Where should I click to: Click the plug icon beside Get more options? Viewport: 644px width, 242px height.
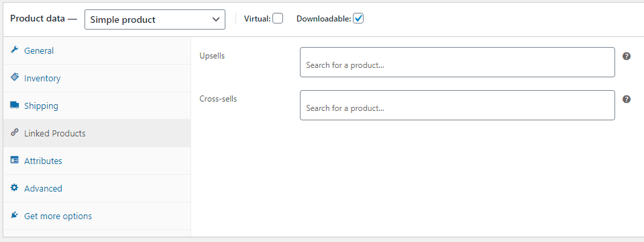coord(14,215)
